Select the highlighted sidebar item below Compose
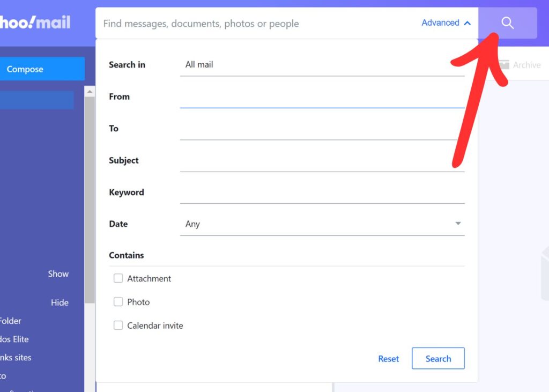This screenshot has width=549, height=392. [x=37, y=100]
